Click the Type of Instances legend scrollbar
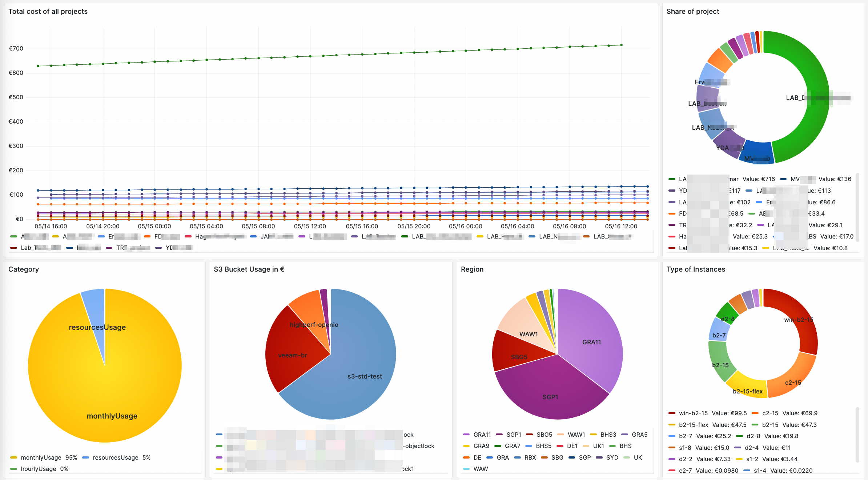Screen dimensions: 868x480 857,435
